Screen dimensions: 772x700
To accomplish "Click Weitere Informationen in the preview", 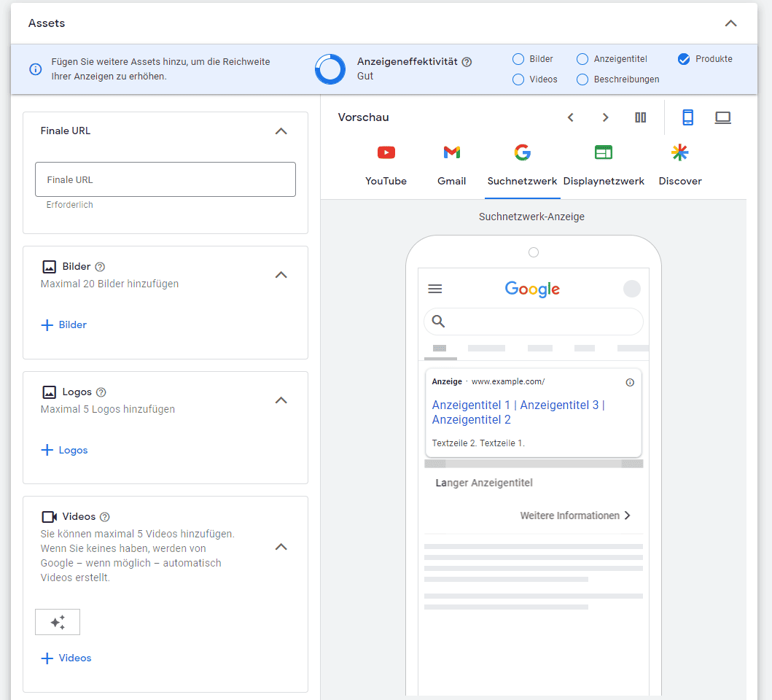I will pyautogui.click(x=575, y=516).
